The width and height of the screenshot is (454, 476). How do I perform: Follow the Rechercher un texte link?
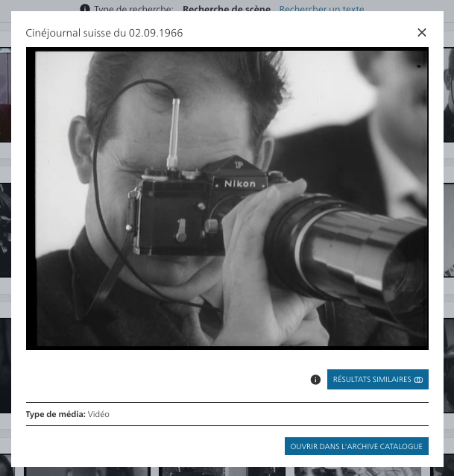pyautogui.click(x=324, y=9)
